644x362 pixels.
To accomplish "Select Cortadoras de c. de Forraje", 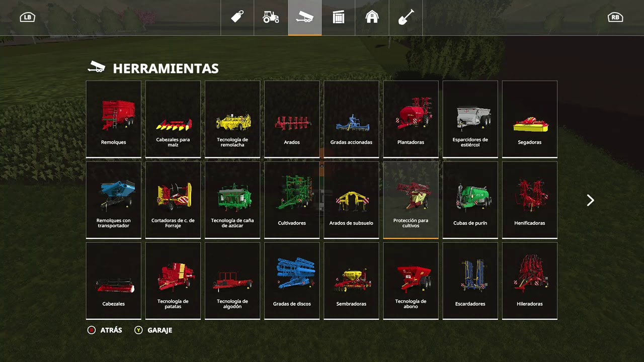I will [173, 200].
